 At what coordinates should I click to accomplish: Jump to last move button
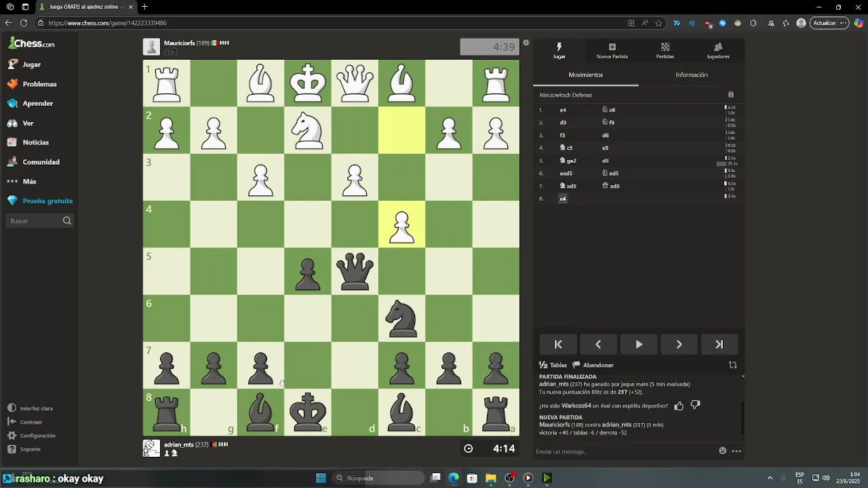click(719, 344)
